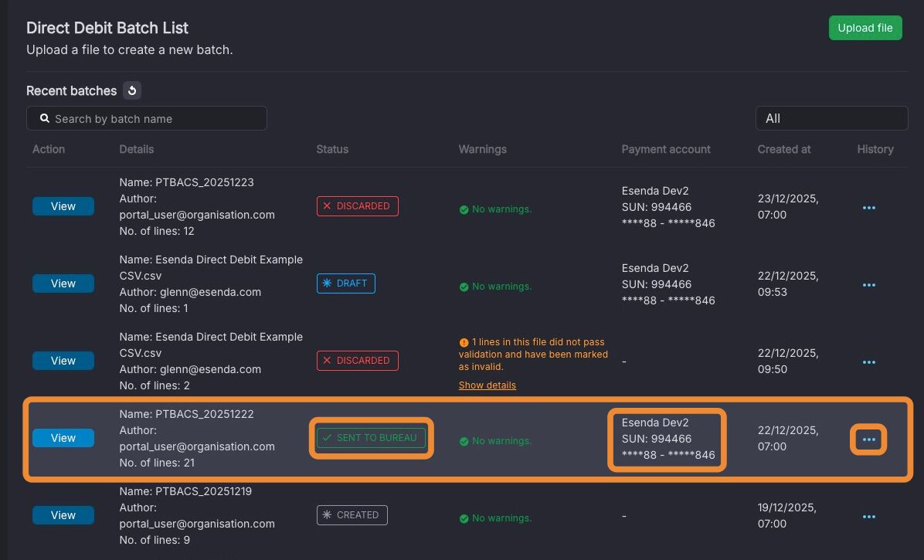This screenshot has width=924, height=560.
Task: View the PTBACS_20251219 batch
Action: pyautogui.click(x=63, y=514)
